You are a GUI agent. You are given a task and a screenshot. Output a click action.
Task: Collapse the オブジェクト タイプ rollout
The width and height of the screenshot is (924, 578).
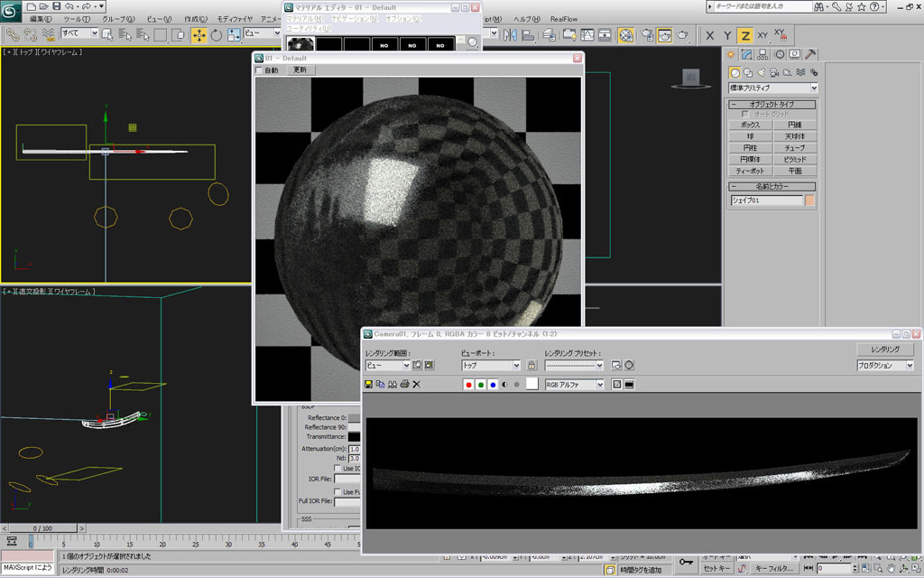pos(773,105)
